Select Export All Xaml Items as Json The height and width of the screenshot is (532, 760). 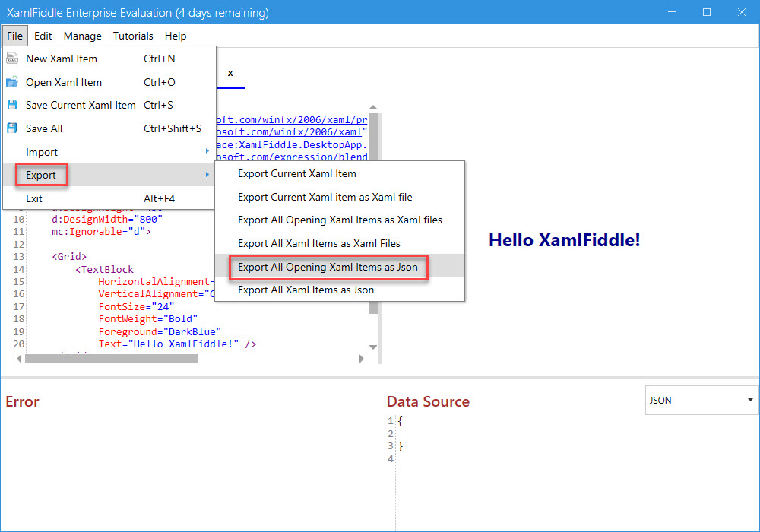tap(339, 290)
